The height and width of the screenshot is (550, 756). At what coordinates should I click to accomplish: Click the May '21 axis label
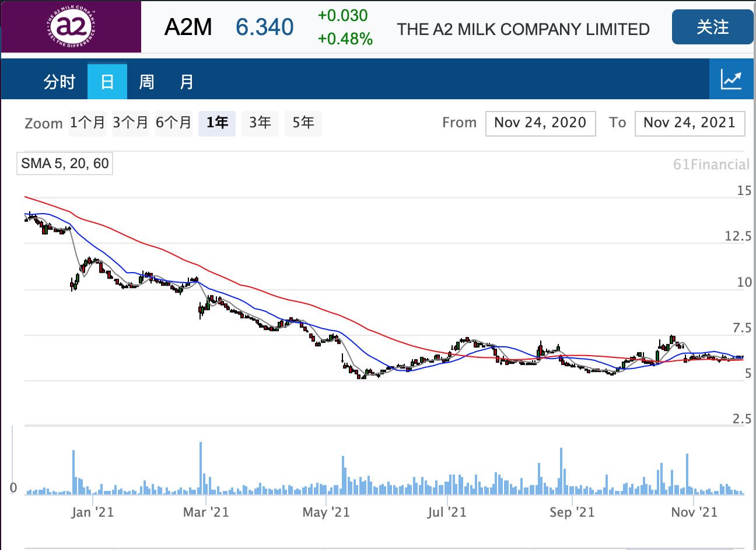(x=326, y=513)
